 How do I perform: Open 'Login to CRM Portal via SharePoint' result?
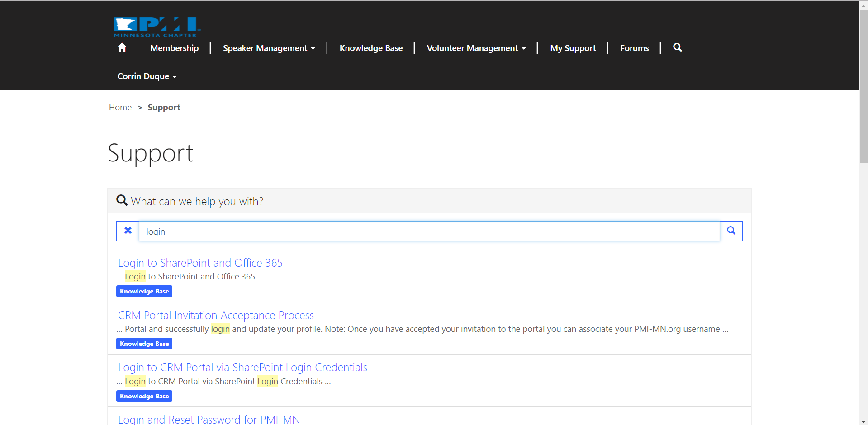coord(242,368)
